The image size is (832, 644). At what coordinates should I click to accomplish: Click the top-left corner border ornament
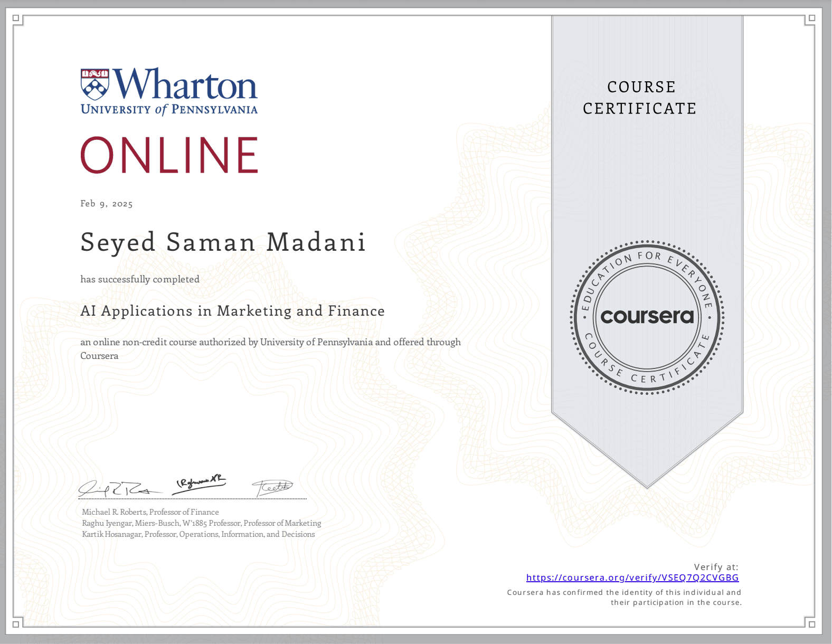pos(16,18)
